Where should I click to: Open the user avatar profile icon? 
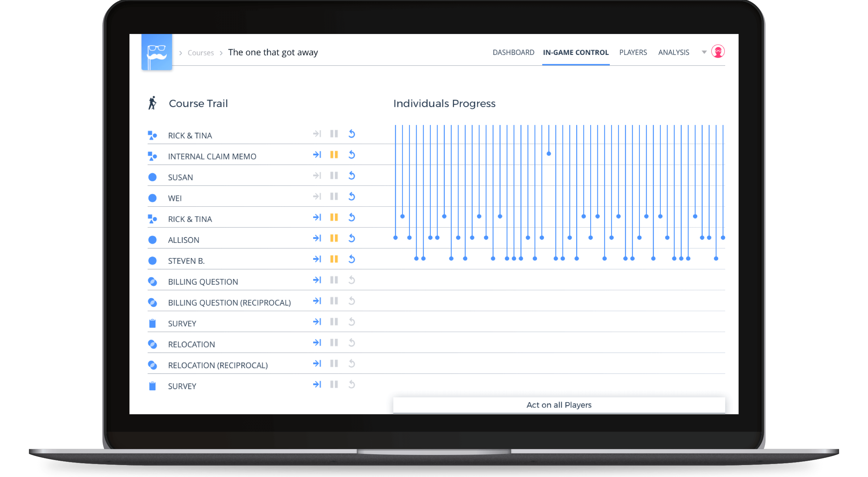coord(718,52)
